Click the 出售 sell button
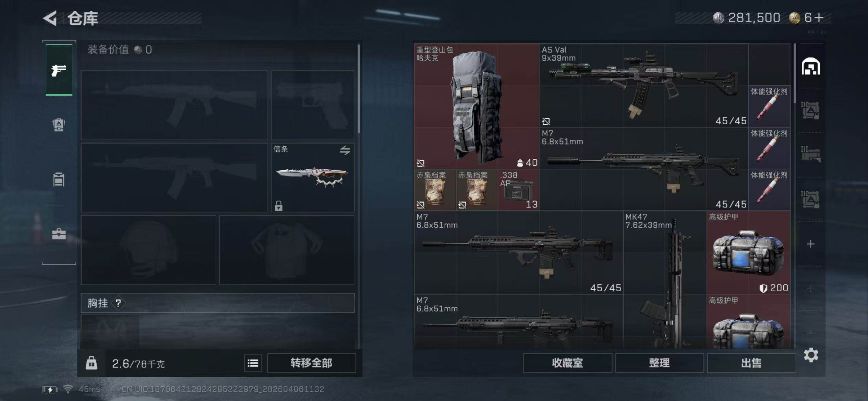Viewport: 868px width, 401px height. 751,363
